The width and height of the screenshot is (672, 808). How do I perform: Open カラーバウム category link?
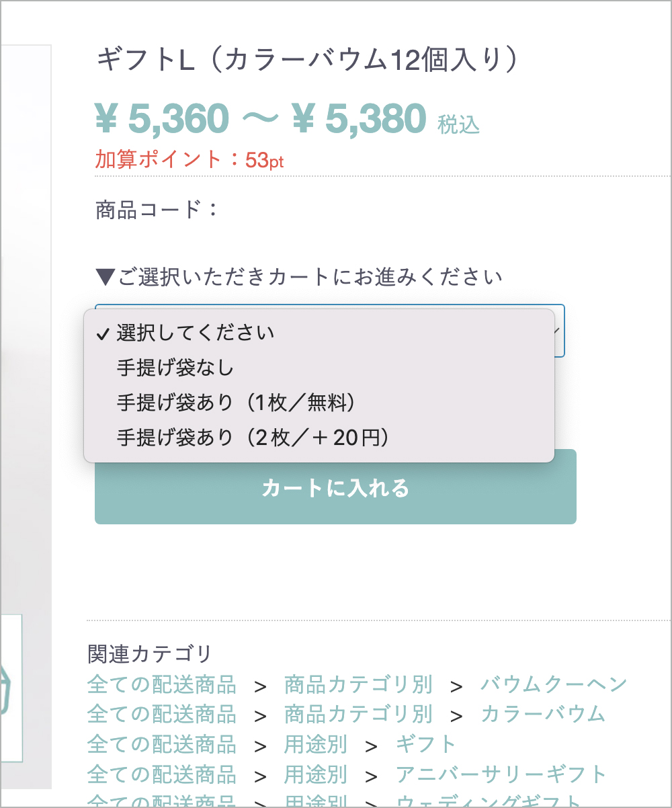point(543,714)
